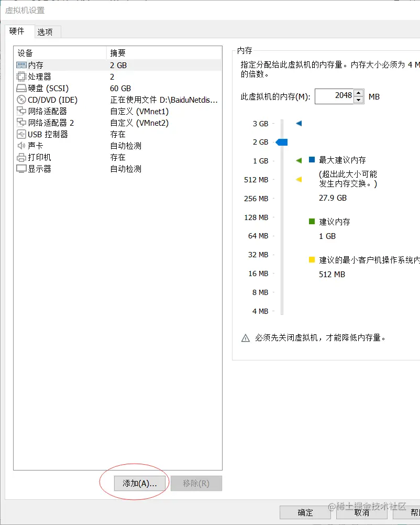Click the 64 MB slider label
This screenshot has width=420, height=525.
(x=258, y=236)
